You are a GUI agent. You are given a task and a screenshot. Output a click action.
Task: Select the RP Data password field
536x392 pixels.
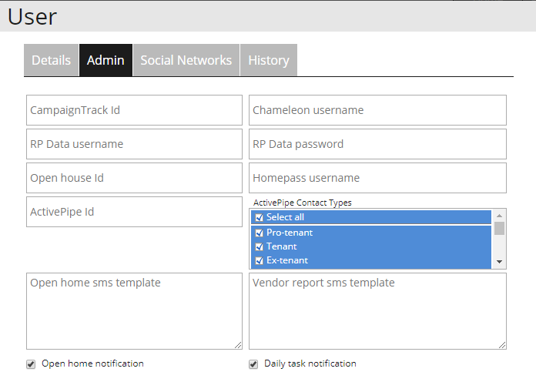click(x=377, y=144)
